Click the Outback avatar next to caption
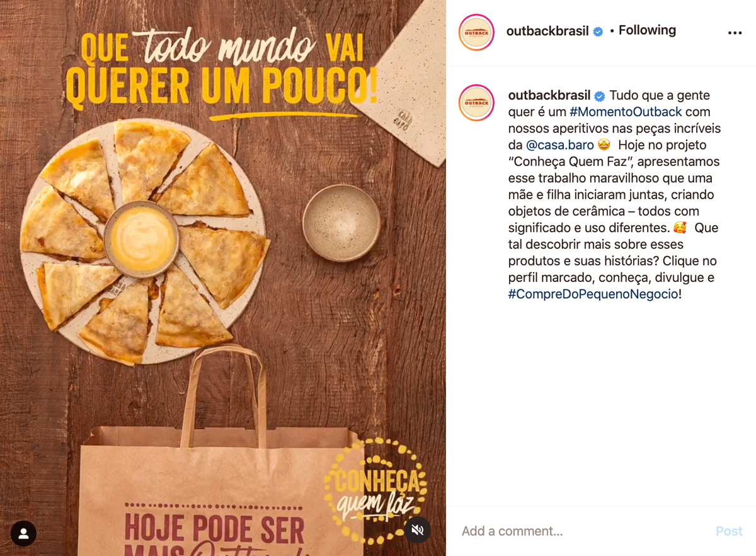The width and height of the screenshot is (756, 556). click(477, 103)
